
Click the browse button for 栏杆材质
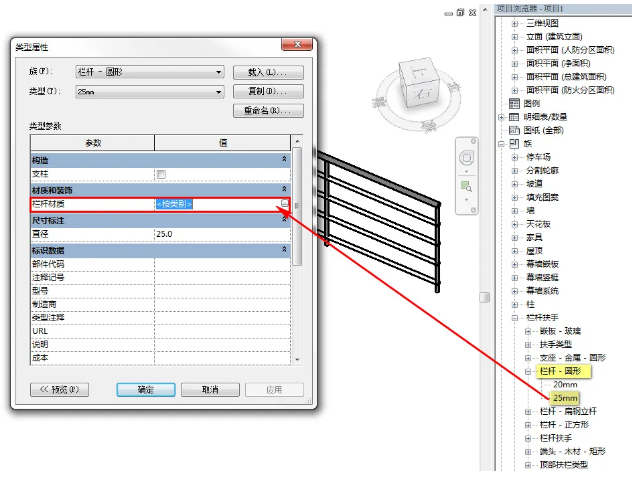click(x=285, y=204)
